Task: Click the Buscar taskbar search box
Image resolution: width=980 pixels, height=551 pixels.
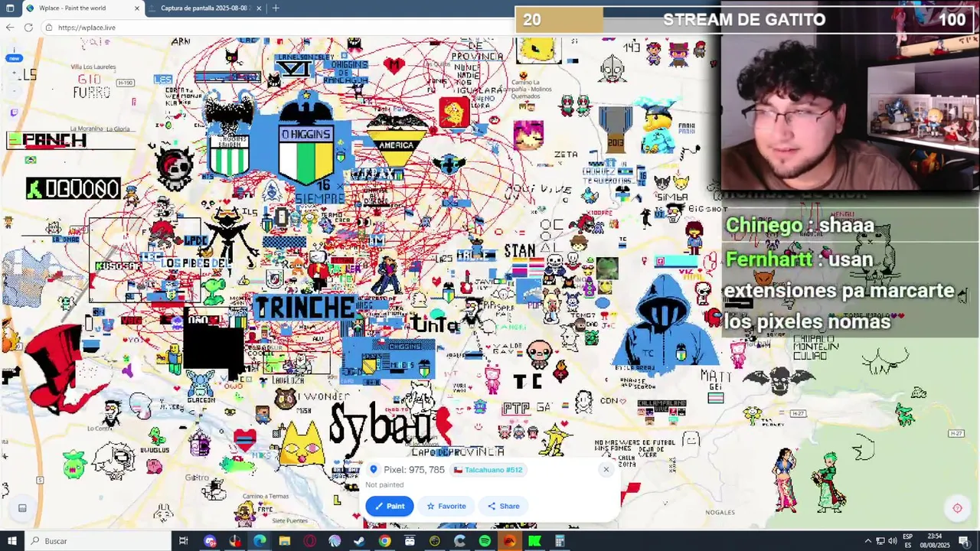Action: (96, 541)
